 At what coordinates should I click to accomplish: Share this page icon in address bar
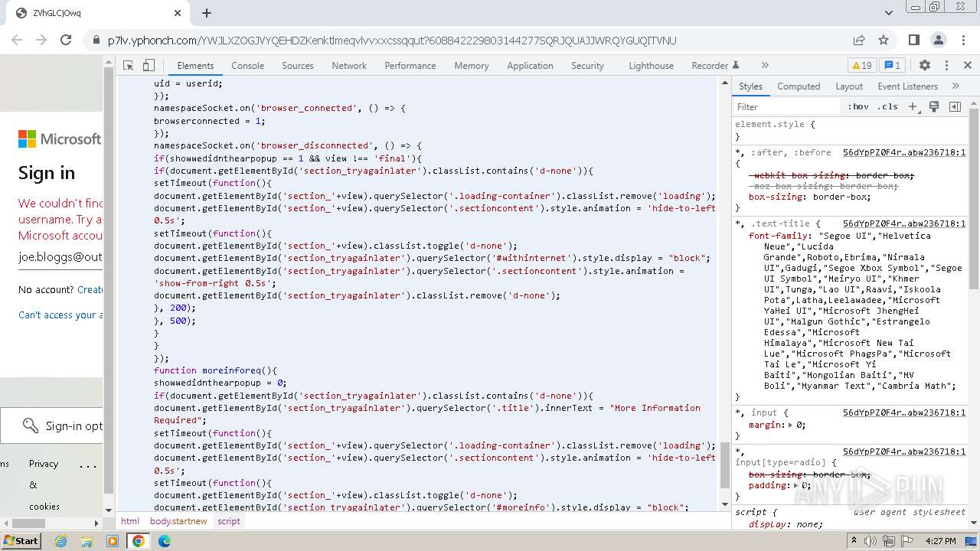point(859,41)
